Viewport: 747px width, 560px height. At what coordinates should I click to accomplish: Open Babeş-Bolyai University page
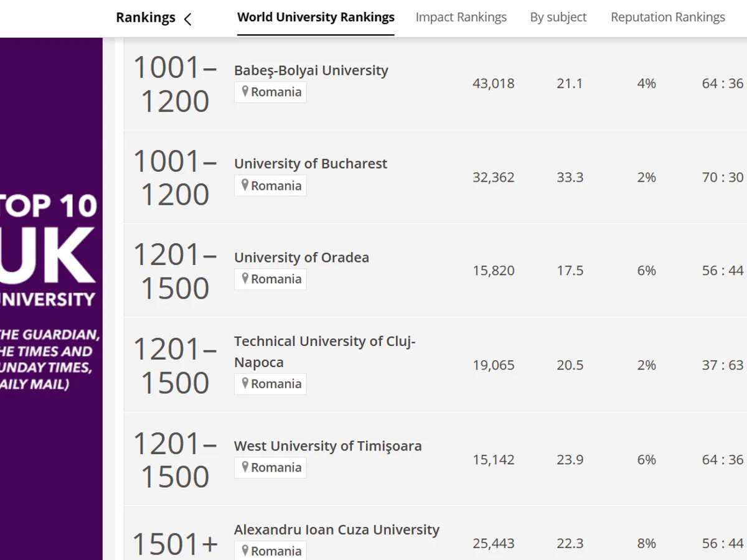point(311,70)
